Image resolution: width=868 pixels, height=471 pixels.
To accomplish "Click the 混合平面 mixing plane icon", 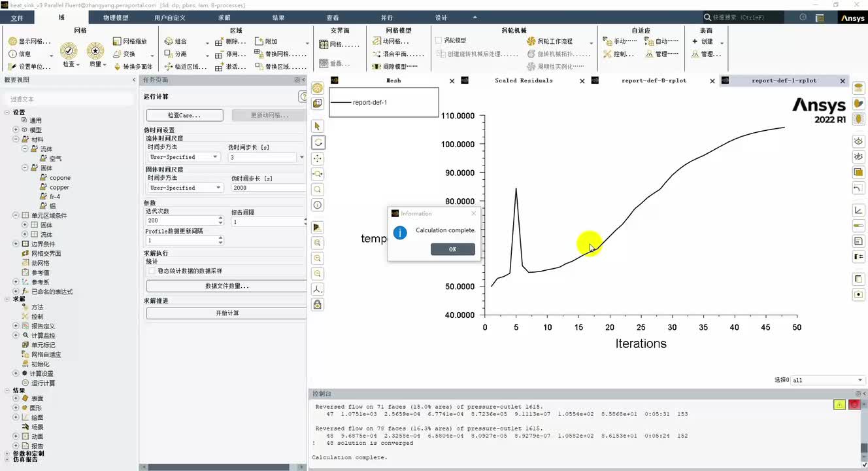I will click(x=376, y=54).
